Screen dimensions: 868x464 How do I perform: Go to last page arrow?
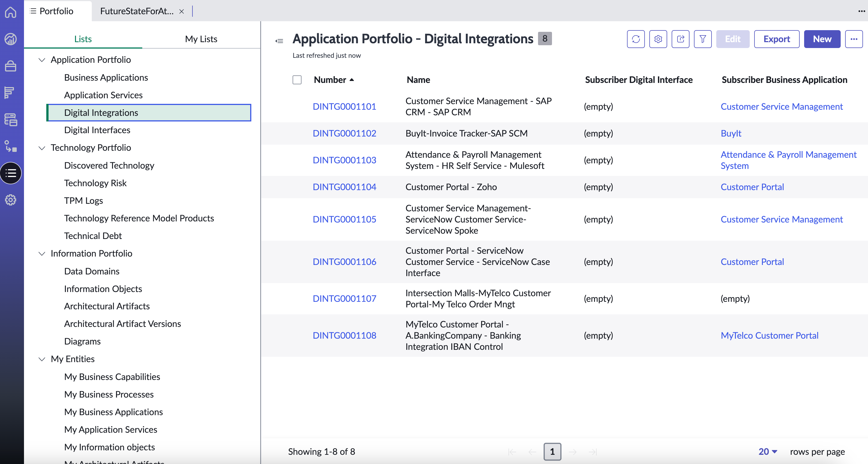click(x=592, y=451)
